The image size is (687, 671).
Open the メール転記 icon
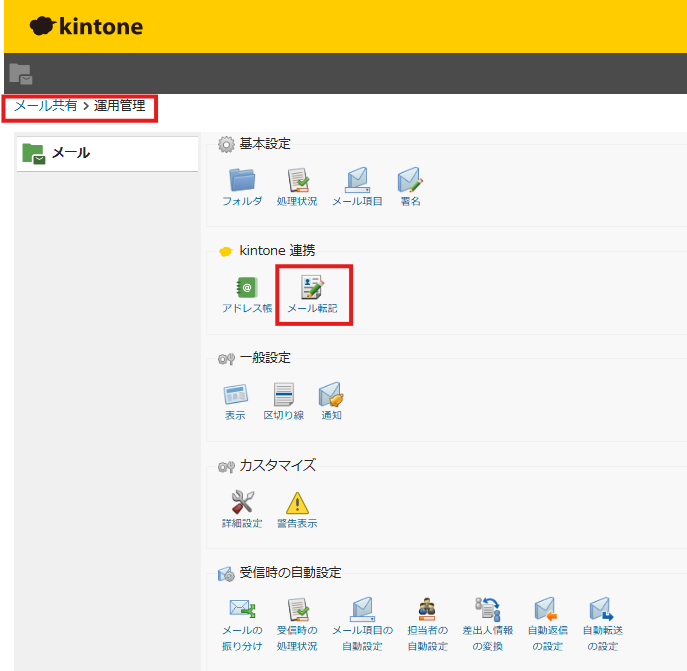point(312,287)
